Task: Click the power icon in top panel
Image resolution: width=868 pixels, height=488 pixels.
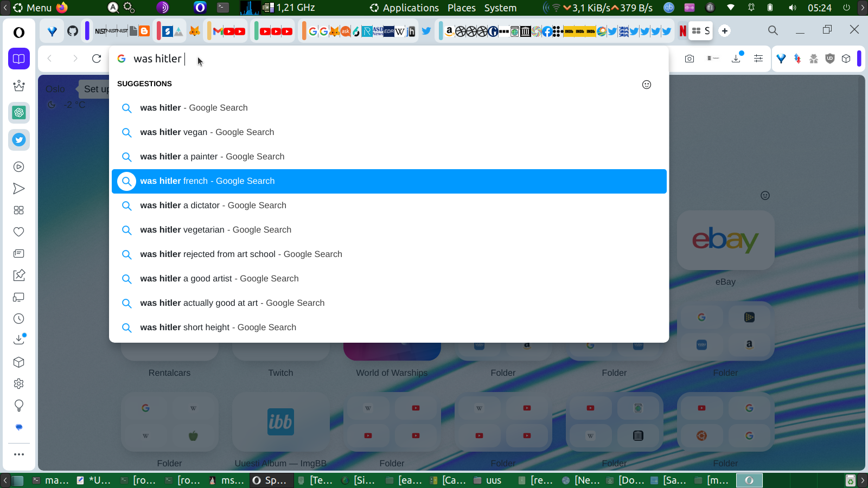Action: [x=846, y=8]
